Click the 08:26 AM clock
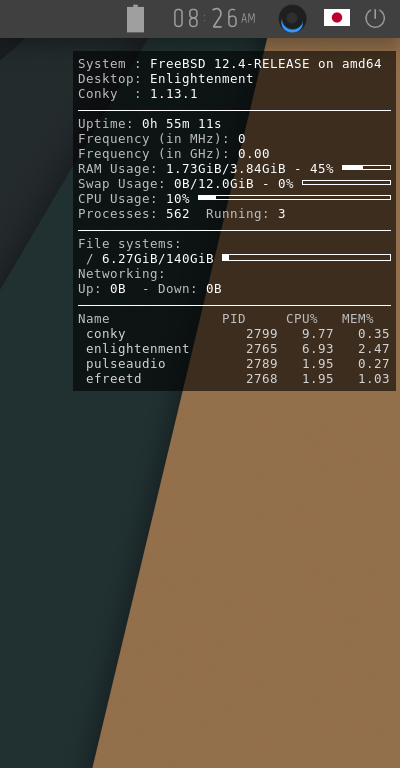The width and height of the screenshot is (400, 768). pyautogui.click(x=214, y=19)
